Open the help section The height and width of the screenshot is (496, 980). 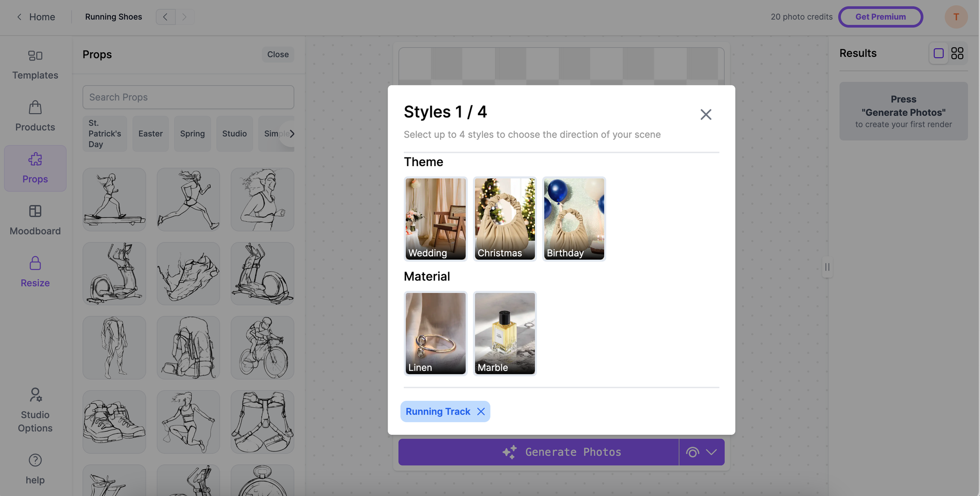(35, 470)
